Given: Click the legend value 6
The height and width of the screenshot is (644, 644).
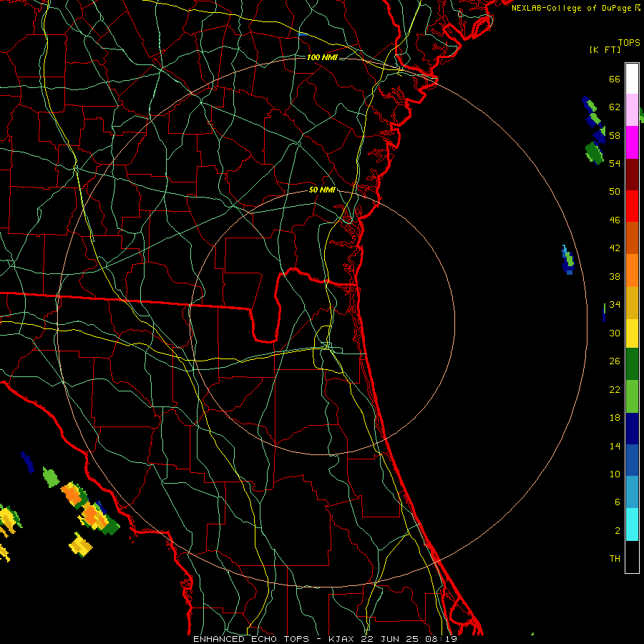Looking at the screenshot, I should [x=618, y=502].
